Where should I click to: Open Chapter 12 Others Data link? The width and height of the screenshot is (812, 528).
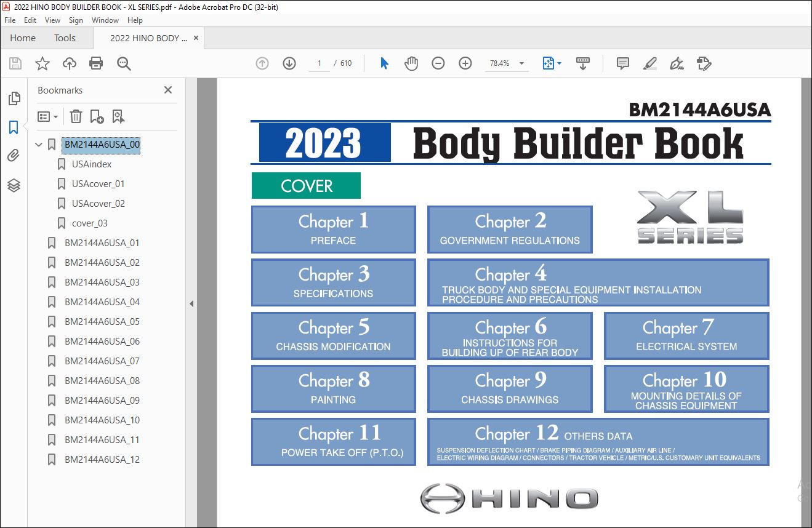coord(598,442)
